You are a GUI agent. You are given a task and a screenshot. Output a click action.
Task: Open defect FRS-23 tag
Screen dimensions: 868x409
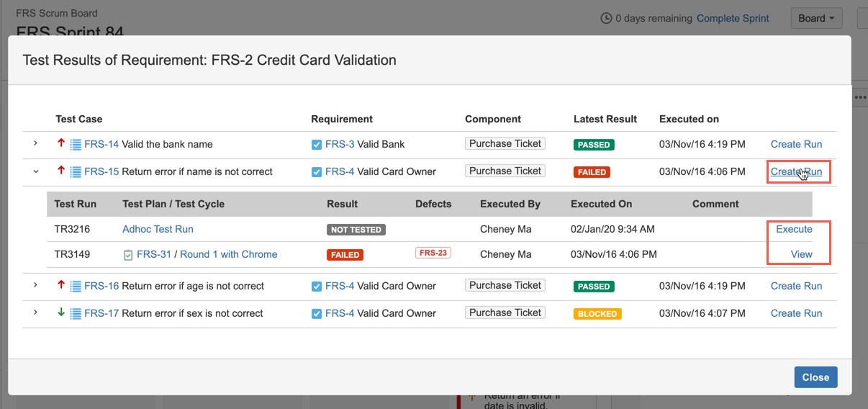pos(433,253)
